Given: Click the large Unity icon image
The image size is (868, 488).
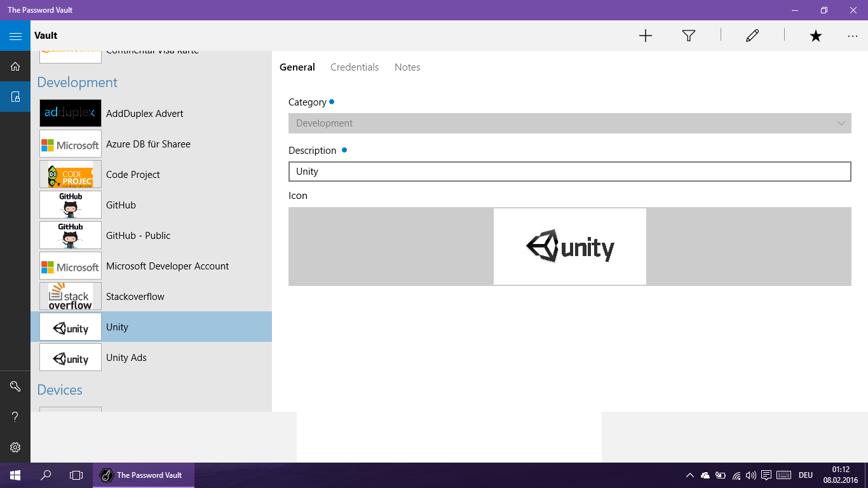Looking at the screenshot, I should click(x=570, y=247).
